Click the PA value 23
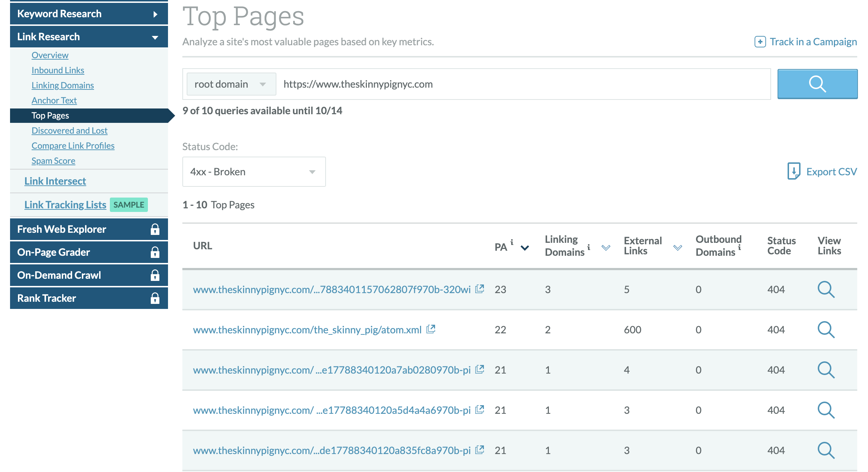Screen dimensions: 868x472 (x=500, y=290)
